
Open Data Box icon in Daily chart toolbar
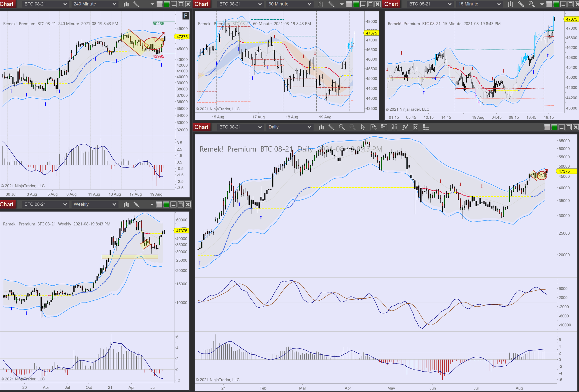tap(373, 127)
